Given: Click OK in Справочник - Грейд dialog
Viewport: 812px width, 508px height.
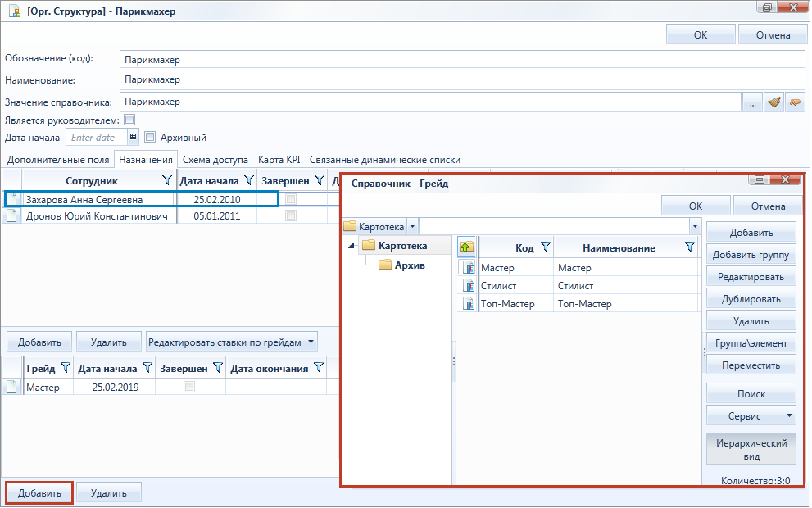Looking at the screenshot, I should tap(696, 206).
